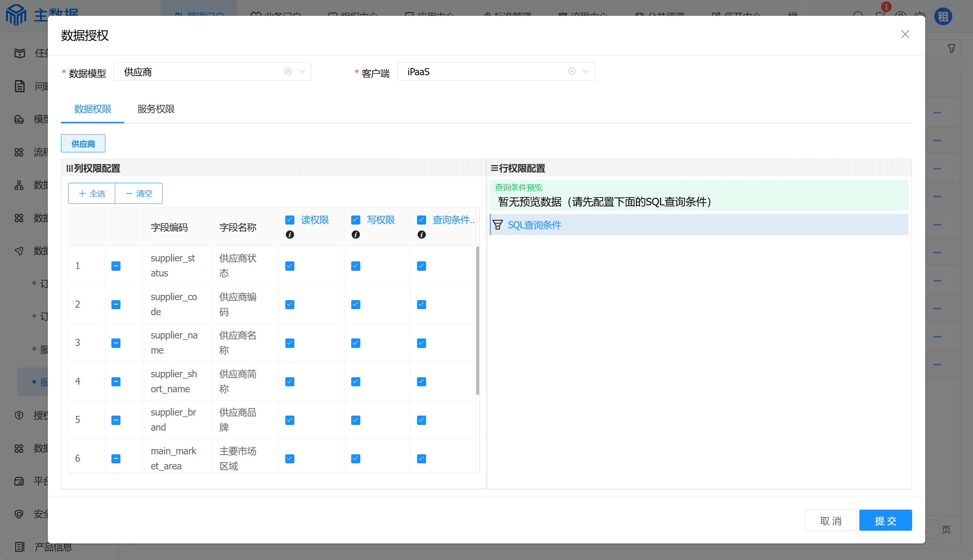973x560 pixels.
Task: Open the 客户端 dropdown arrow
Action: pyautogui.click(x=585, y=71)
